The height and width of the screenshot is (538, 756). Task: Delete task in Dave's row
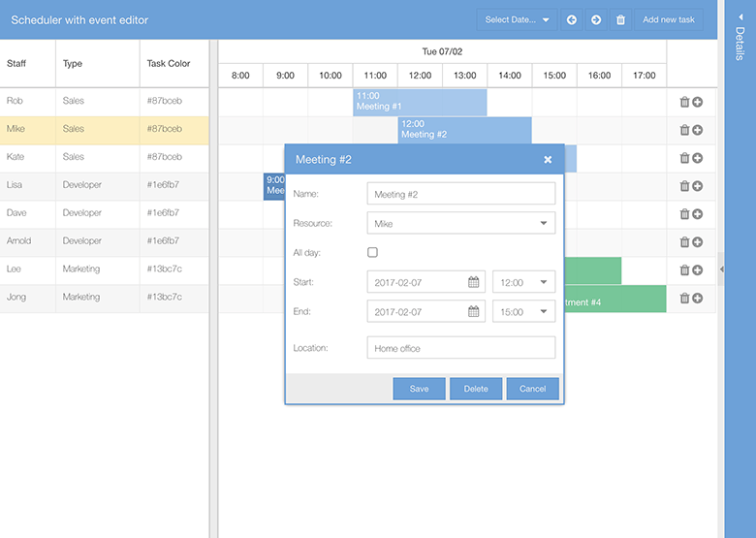coord(684,213)
